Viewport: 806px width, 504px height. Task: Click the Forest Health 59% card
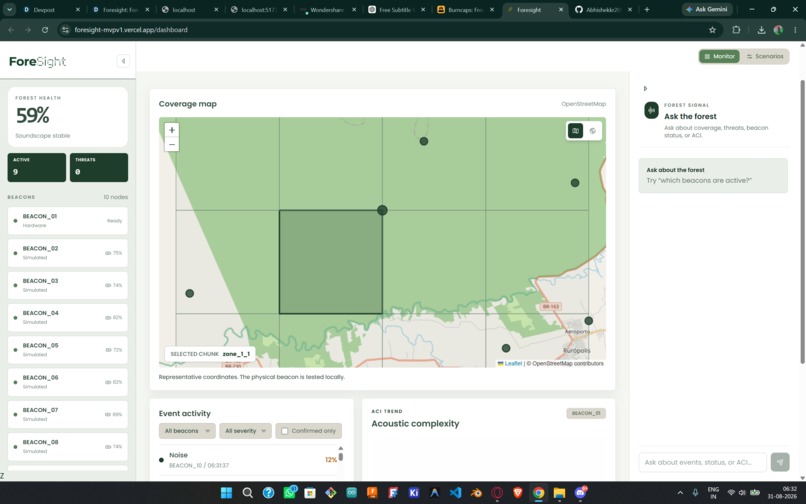click(68, 117)
